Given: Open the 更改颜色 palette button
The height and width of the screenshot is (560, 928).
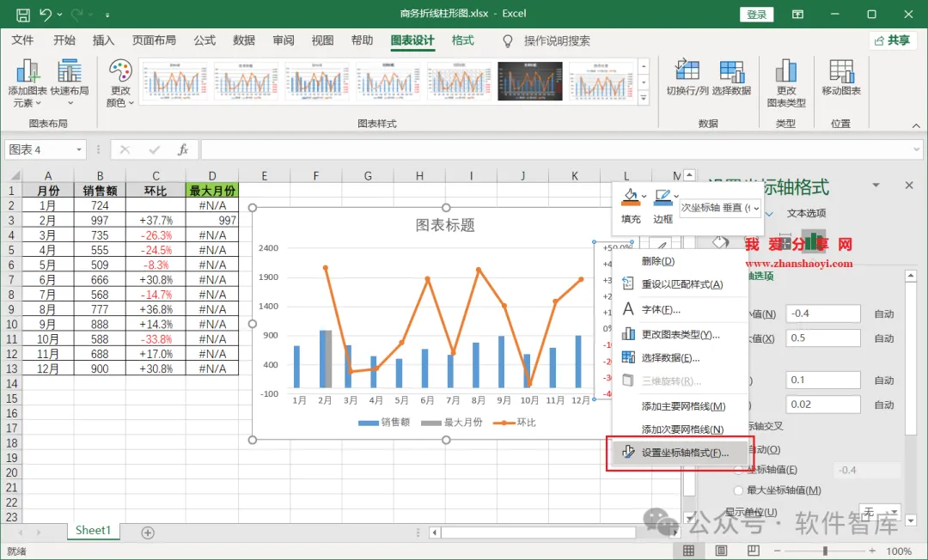Looking at the screenshot, I should 120,83.
